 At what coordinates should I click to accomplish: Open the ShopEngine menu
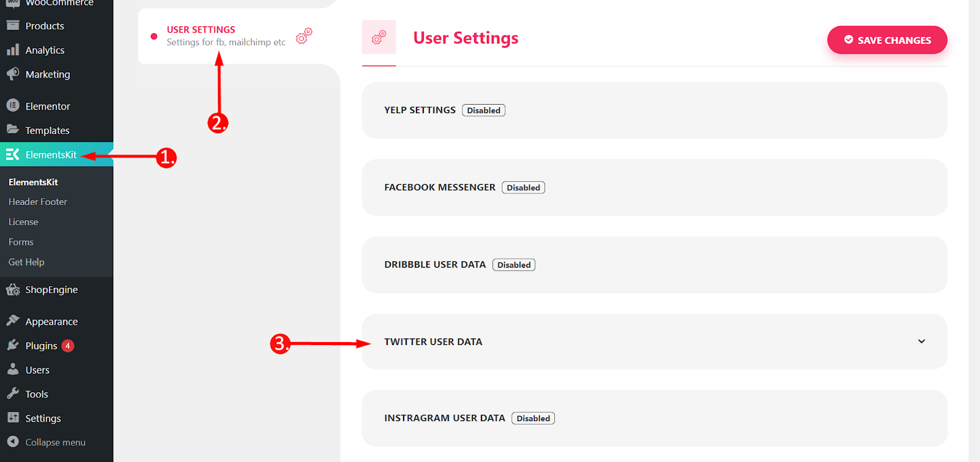point(56,289)
